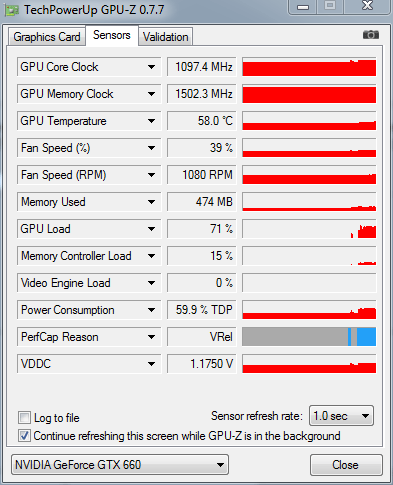Open the Sensor refresh rate dropdown
393x485 pixels.
(341, 416)
